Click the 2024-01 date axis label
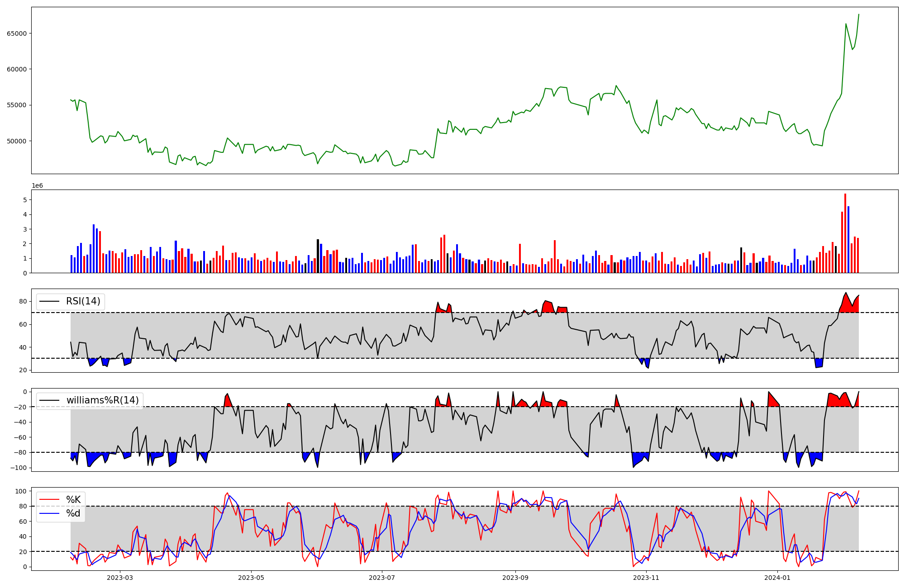 778,578
